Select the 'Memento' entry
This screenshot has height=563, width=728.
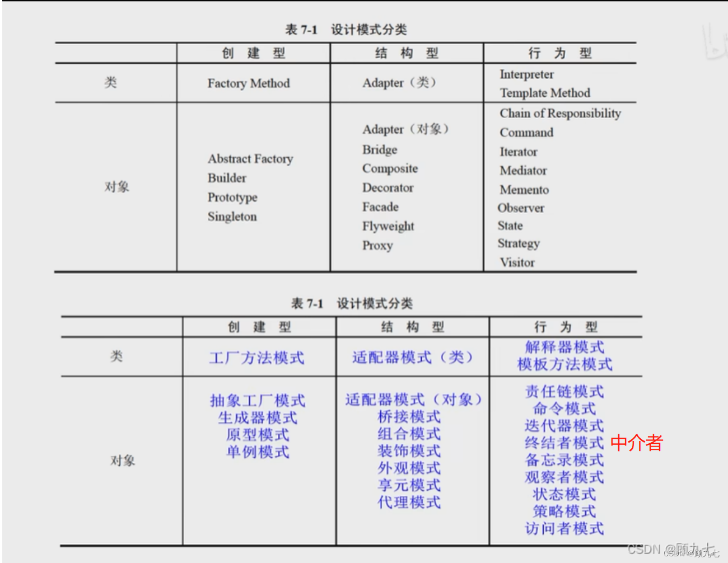(x=524, y=190)
